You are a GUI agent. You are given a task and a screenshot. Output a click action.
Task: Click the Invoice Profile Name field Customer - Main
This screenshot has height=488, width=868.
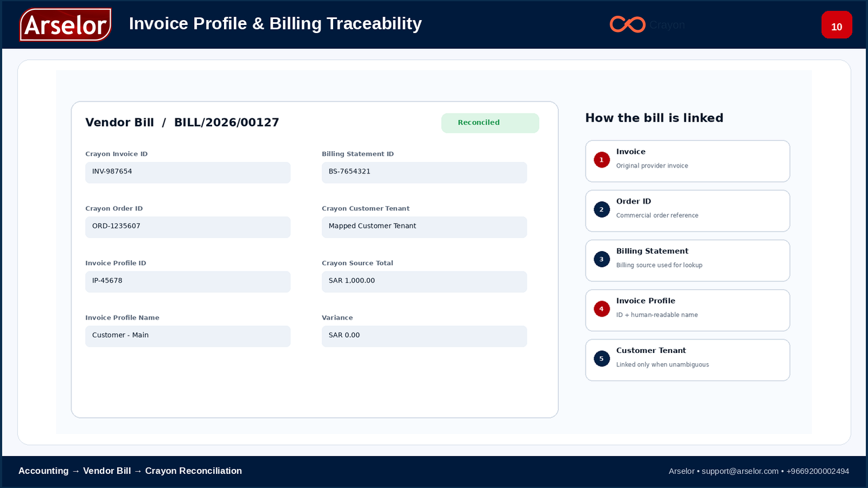pyautogui.click(x=188, y=336)
